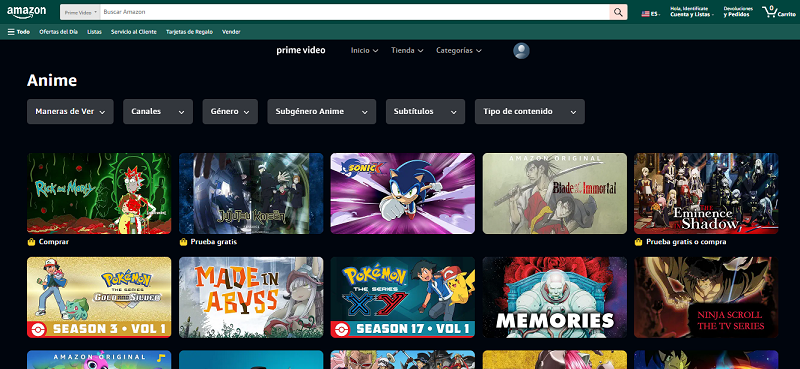Click the prime video logo text
Image resolution: width=800 pixels, height=369 pixels.
click(x=301, y=50)
